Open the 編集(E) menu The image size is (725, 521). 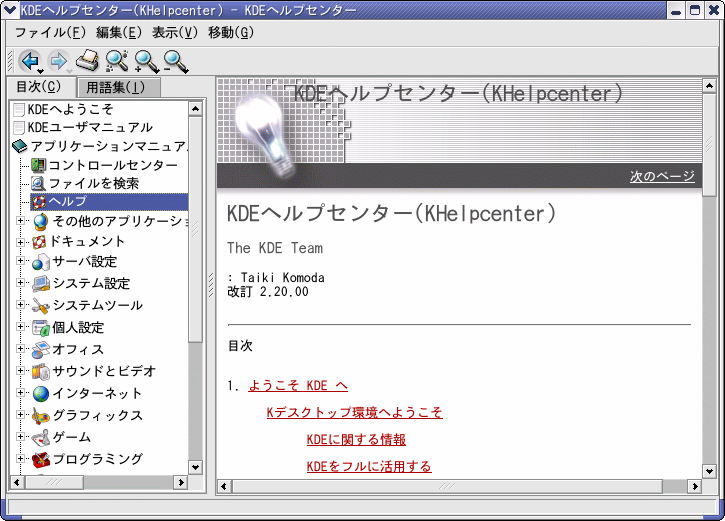pos(119,32)
